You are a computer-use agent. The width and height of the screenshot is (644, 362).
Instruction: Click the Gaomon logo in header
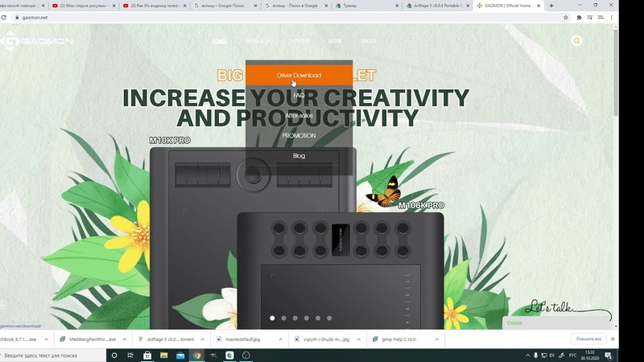coord(37,41)
